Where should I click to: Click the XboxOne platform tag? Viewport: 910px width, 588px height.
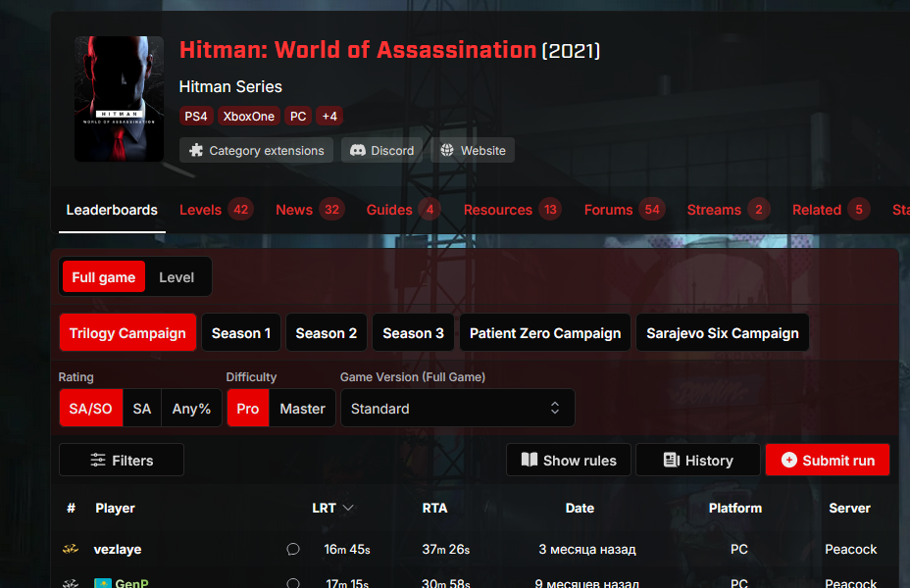[249, 116]
